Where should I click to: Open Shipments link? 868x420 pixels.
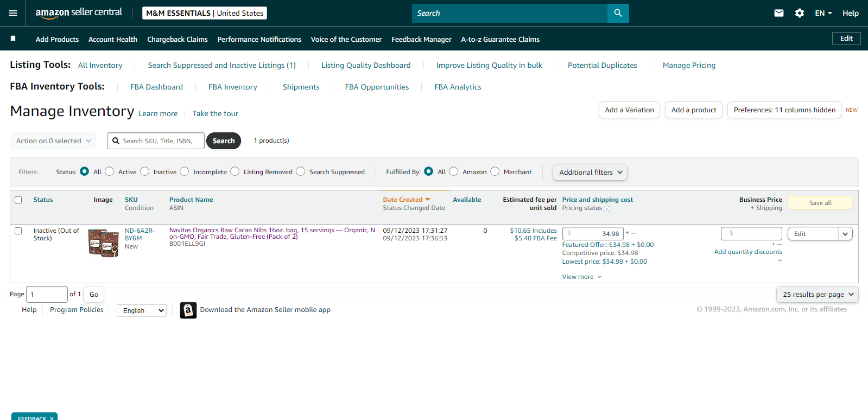tap(301, 87)
